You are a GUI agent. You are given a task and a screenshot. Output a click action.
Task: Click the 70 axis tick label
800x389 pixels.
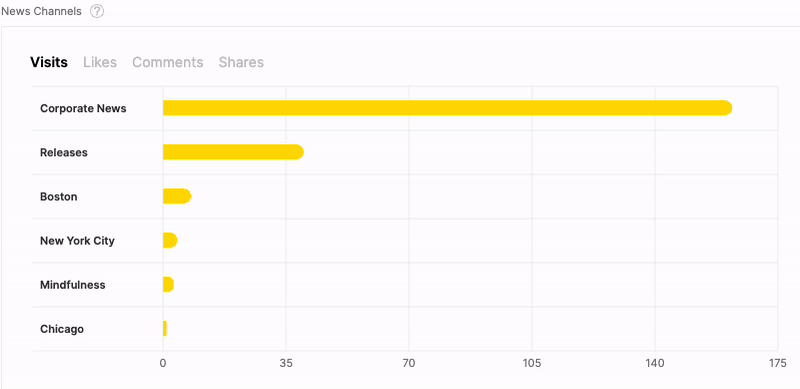click(409, 363)
